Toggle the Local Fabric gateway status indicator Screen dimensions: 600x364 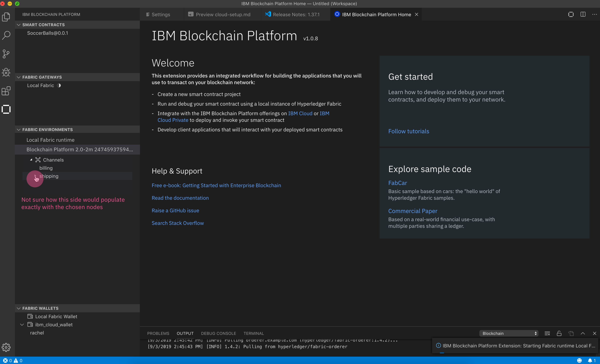[59, 85]
